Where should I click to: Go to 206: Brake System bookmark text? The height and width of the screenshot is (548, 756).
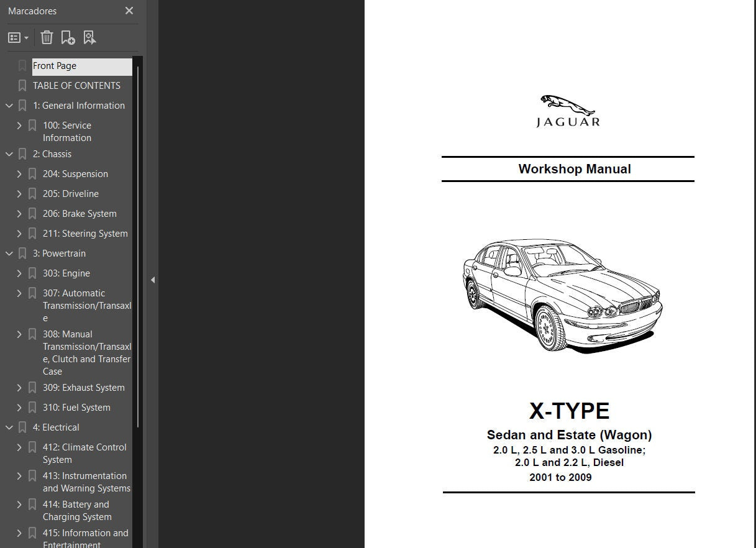click(80, 214)
